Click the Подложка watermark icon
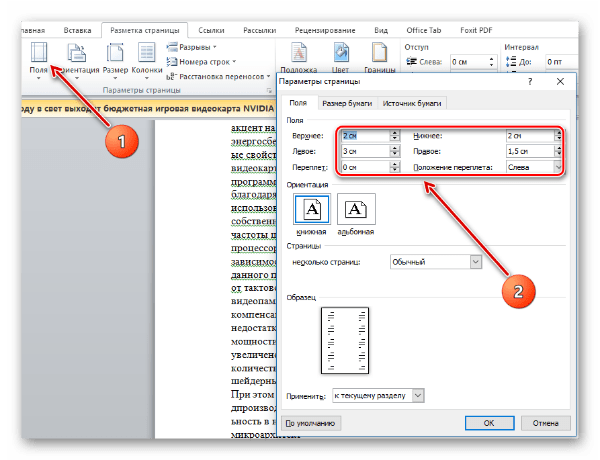This screenshot has width=600, height=460. (299, 55)
